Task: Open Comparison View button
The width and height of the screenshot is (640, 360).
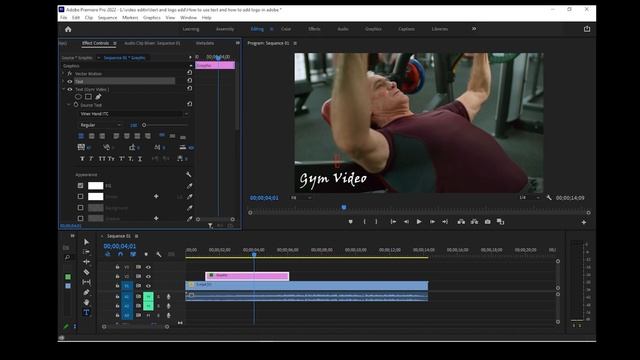Action: pos(500,222)
